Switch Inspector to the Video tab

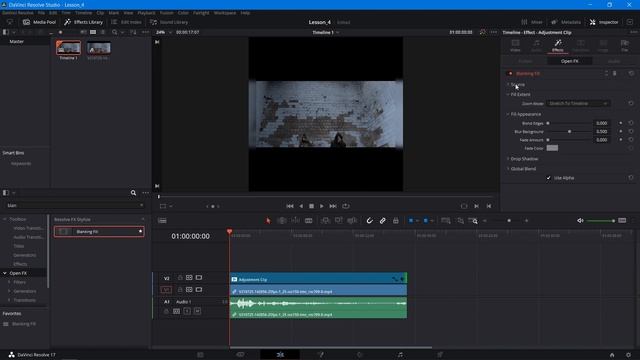[516, 45]
